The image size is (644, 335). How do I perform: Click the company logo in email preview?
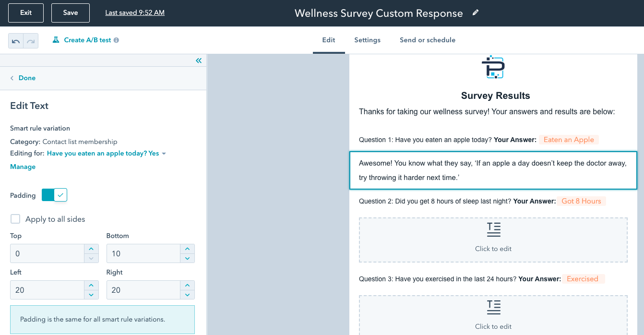click(493, 67)
